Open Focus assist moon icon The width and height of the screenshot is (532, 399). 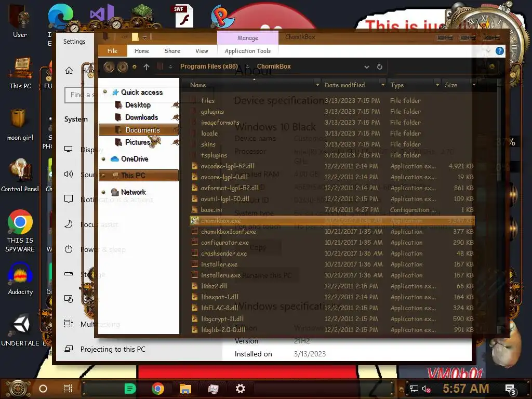(69, 224)
